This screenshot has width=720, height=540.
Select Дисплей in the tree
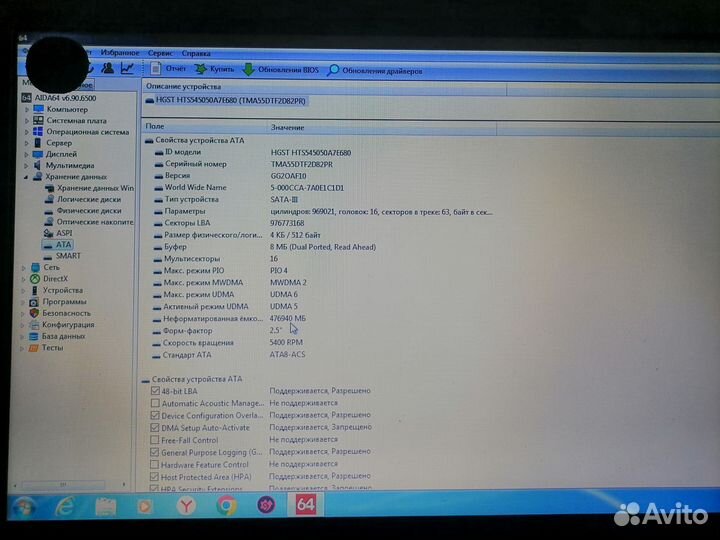[x=55, y=154]
